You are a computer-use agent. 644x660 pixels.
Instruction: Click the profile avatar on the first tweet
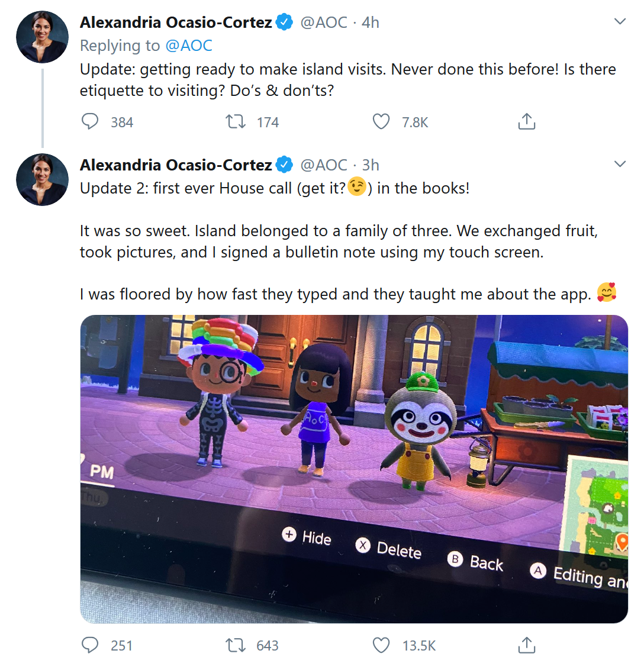[43, 37]
